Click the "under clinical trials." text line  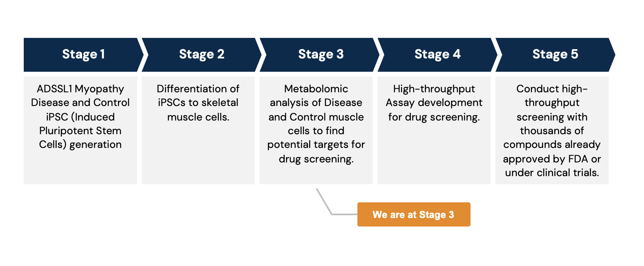pos(552,173)
